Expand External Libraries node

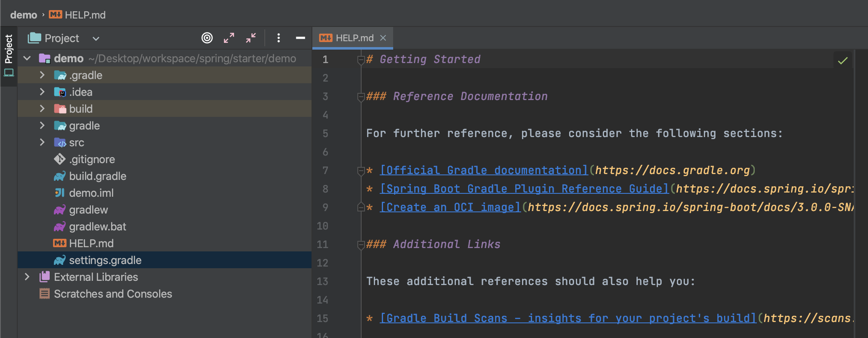(27, 277)
